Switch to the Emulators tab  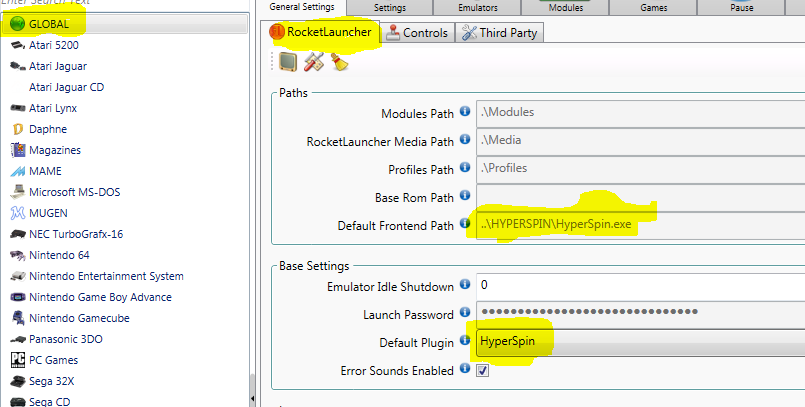pyautogui.click(x=480, y=7)
